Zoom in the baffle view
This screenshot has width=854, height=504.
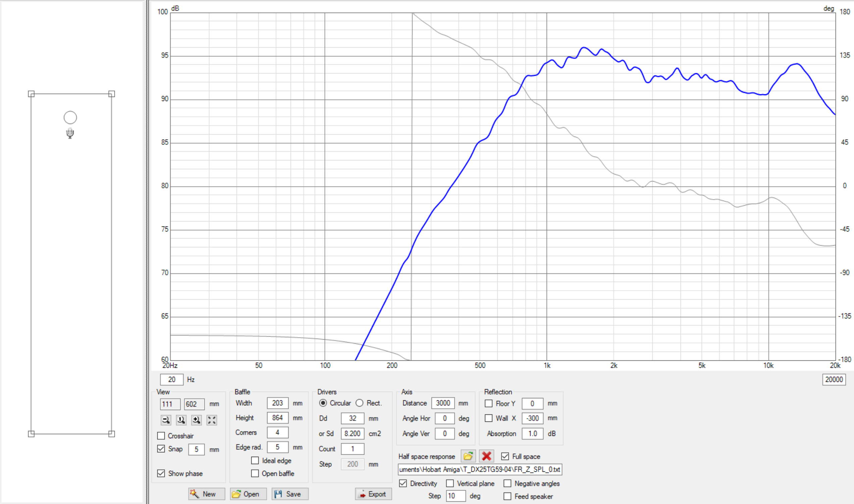point(196,420)
